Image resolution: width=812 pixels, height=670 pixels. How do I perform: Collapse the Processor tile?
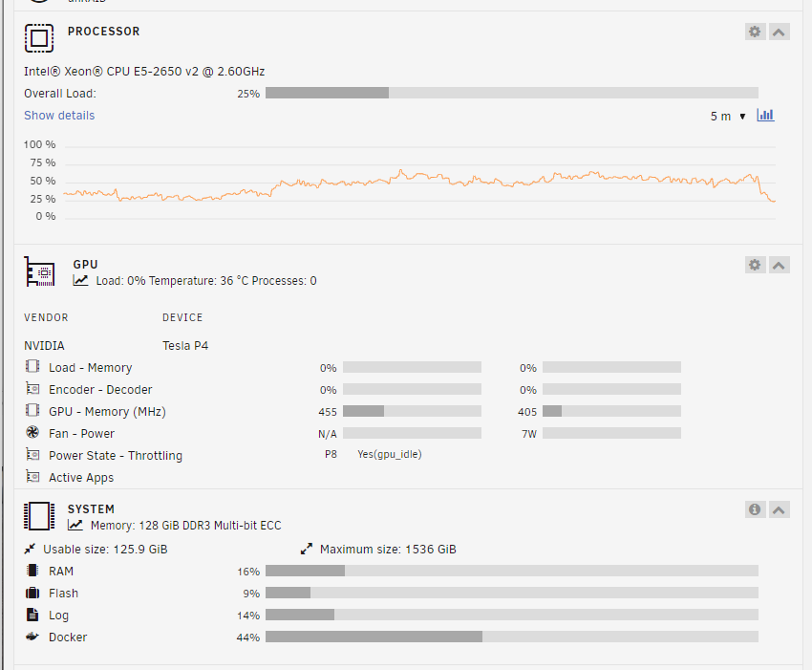(779, 32)
